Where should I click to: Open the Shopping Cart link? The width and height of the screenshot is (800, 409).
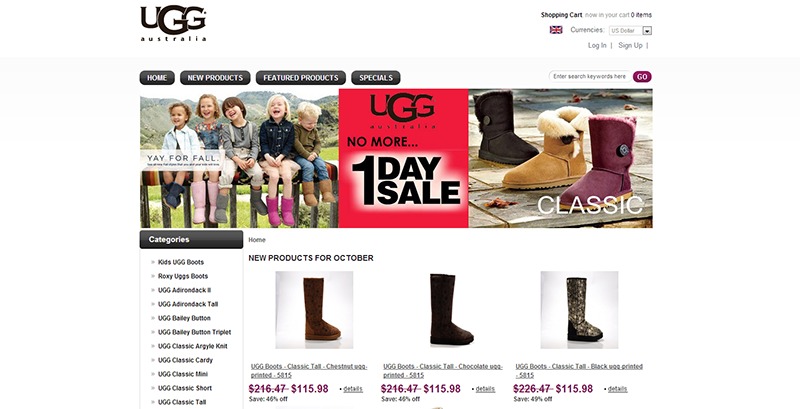[561, 15]
